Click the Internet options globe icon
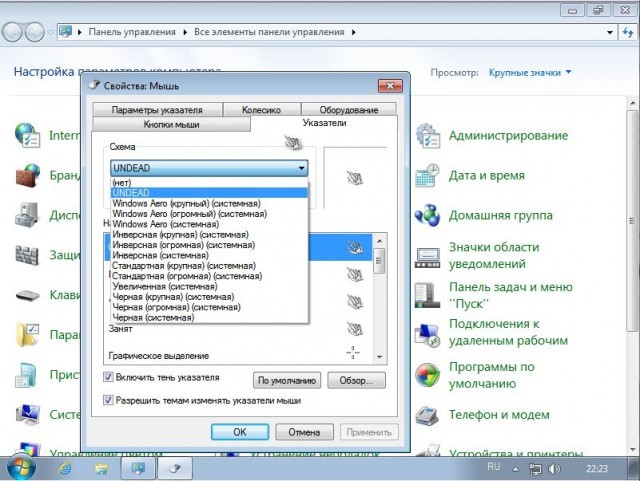The width and height of the screenshot is (640, 481). tap(28, 136)
